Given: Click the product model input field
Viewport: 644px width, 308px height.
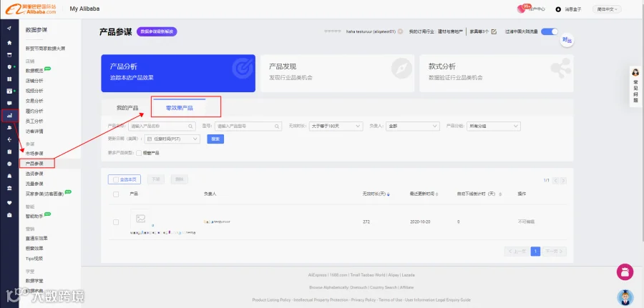Looking at the screenshot, I should click(x=248, y=126).
